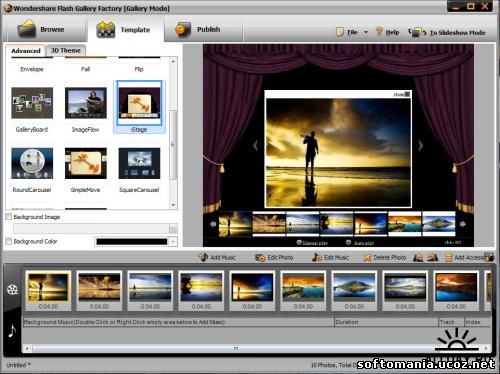This screenshot has width=500, height=374.
Task: Switch to the Template tab
Action: pyautogui.click(x=125, y=29)
